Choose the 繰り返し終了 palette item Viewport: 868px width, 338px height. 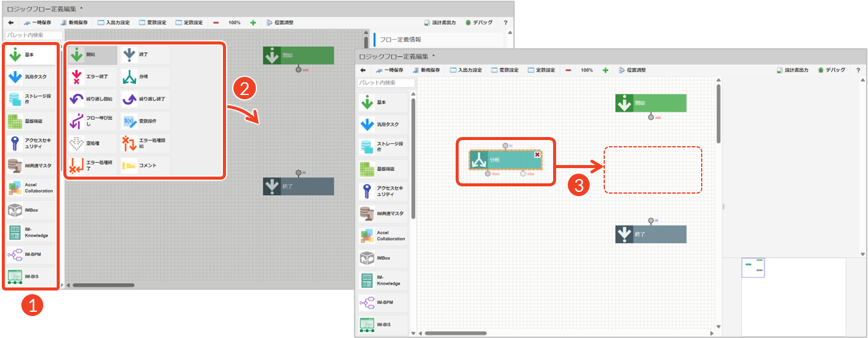tap(144, 99)
